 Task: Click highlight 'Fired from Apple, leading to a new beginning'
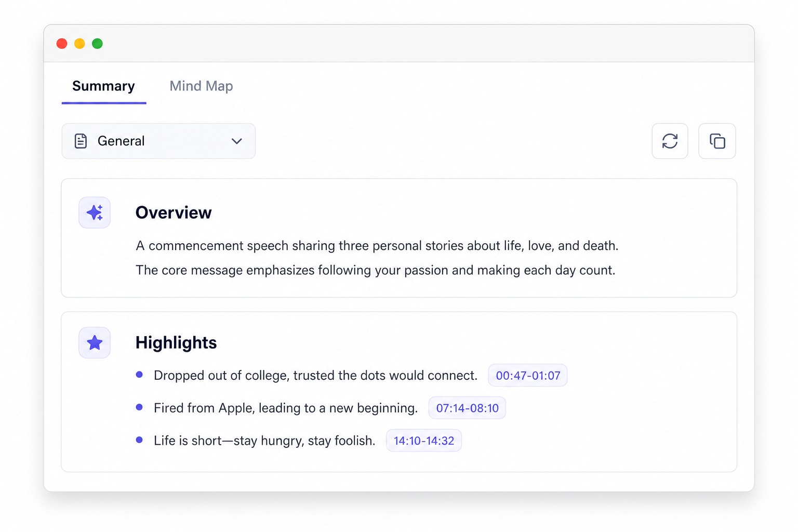click(x=285, y=408)
